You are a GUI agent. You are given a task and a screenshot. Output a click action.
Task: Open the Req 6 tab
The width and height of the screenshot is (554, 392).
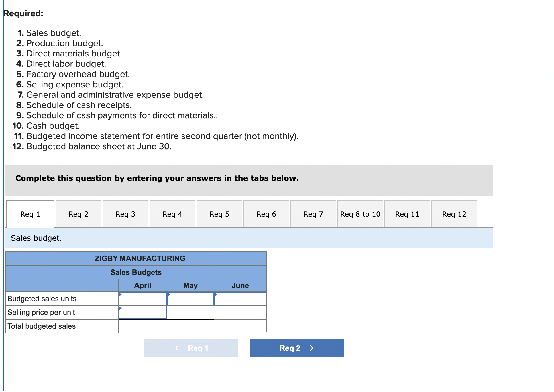tap(266, 214)
